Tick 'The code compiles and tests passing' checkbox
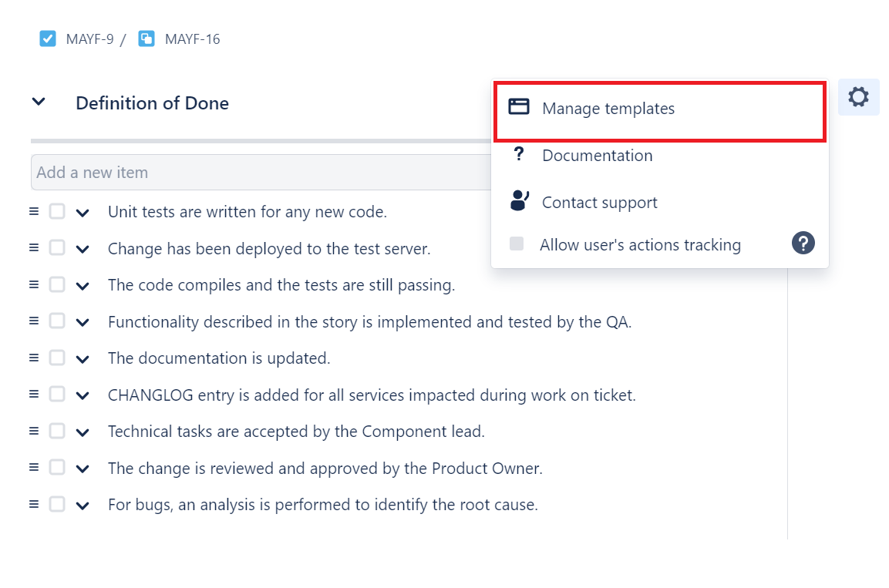The height and width of the screenshot is (588, 889). (57, 284)
